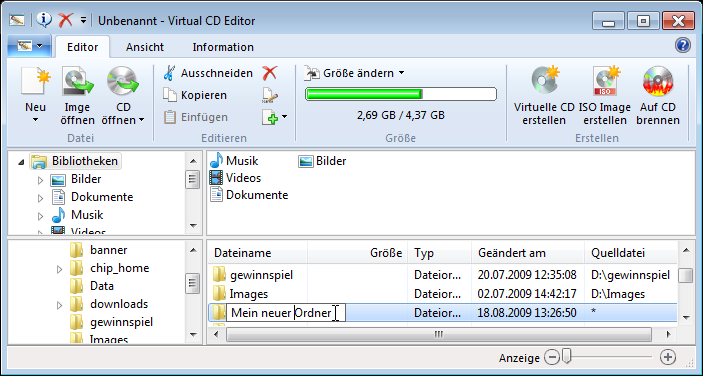Sort by the Typ column header
Screen dimensions: 703x376
pos(439,253)
